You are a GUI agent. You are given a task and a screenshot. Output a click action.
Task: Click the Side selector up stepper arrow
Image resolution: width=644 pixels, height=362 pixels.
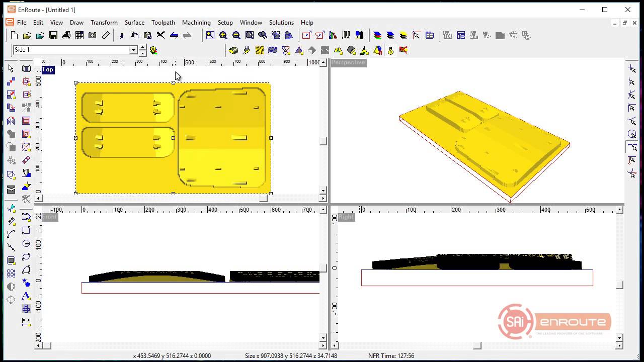pyautogui.click(x=143, y=48)
